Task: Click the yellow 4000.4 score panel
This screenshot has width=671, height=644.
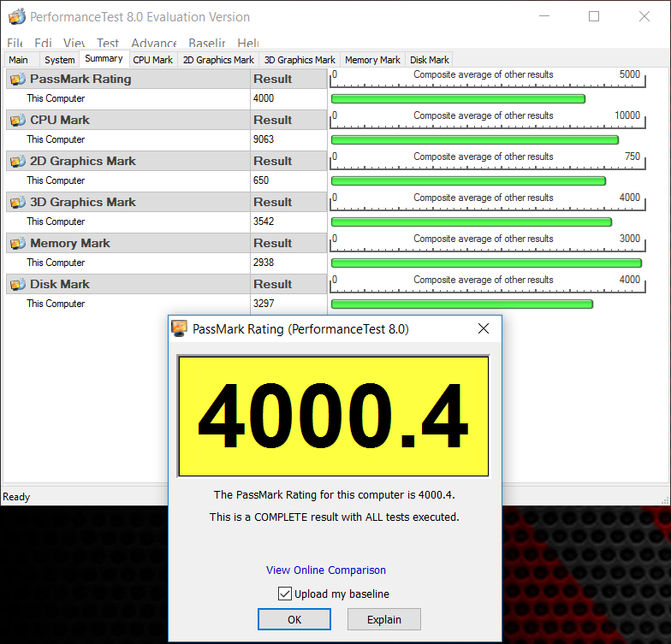Action: pyautogui.click(x=333, y=417)
